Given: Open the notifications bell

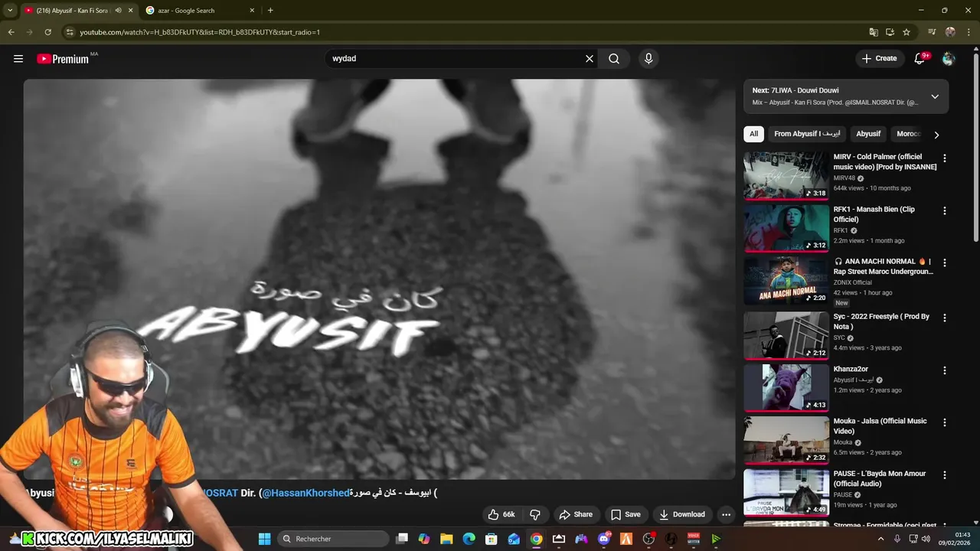Looking at the screenshot, I should click(x=920, y=58).
